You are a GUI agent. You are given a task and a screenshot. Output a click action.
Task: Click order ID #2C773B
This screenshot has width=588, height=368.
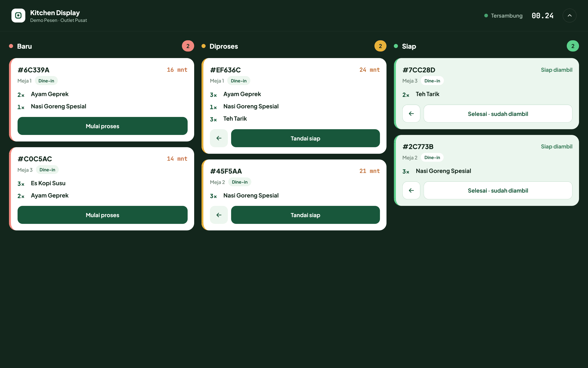click(x=418, y=147)
